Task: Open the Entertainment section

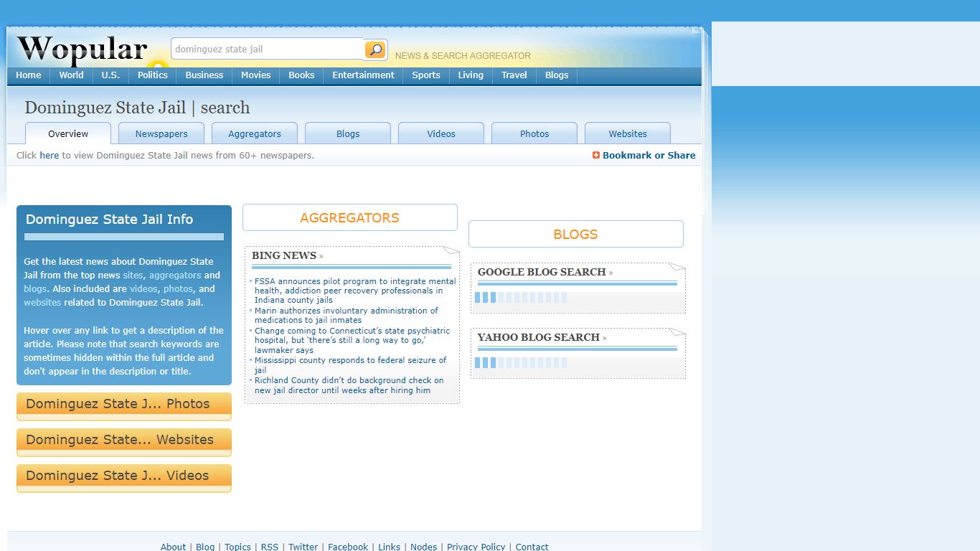Action: coord(363,75)
